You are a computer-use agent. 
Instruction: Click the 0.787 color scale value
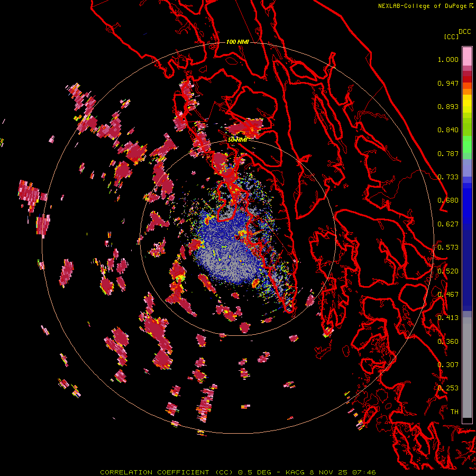tap(448, 153)
